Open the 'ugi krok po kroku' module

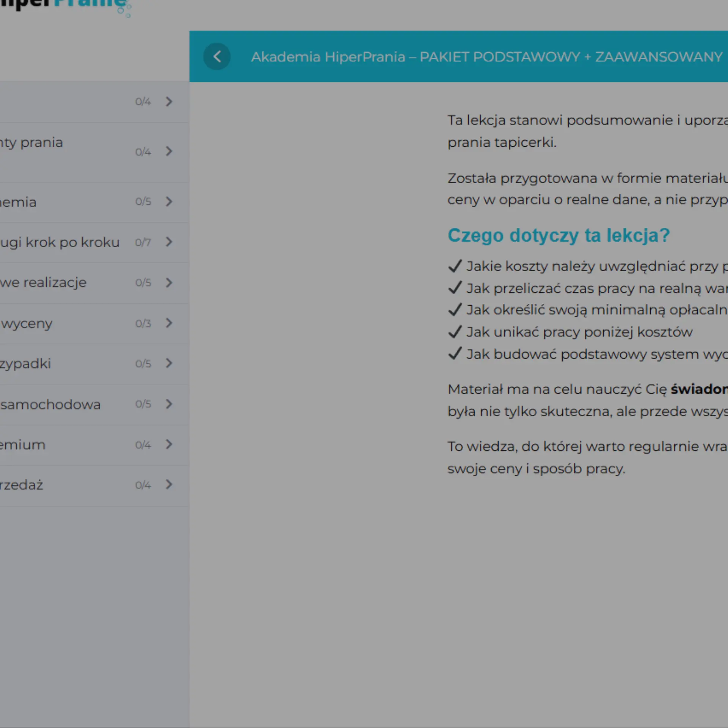60,242
